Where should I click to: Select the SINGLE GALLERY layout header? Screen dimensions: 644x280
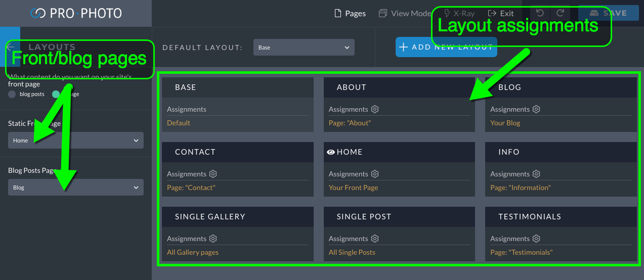point(238,217)
